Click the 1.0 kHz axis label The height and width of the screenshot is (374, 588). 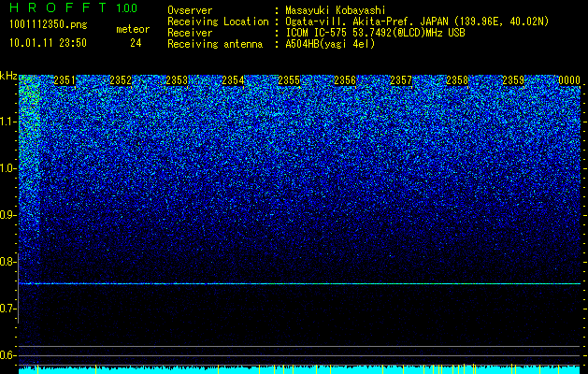pos(8,168)
